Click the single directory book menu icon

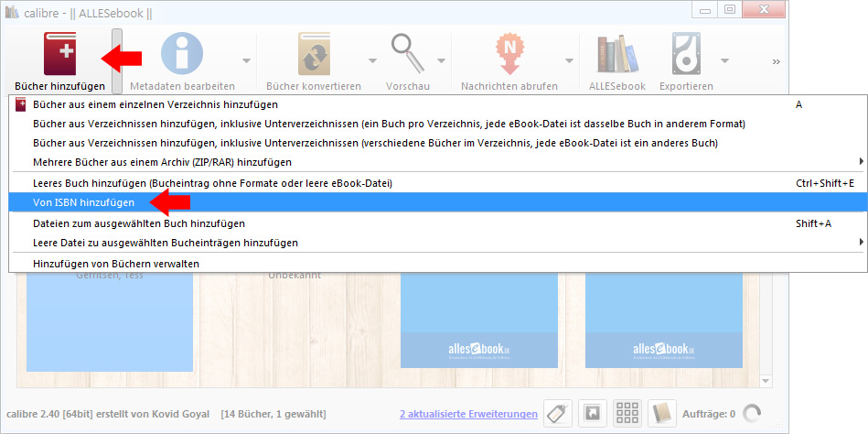point(20,104)
